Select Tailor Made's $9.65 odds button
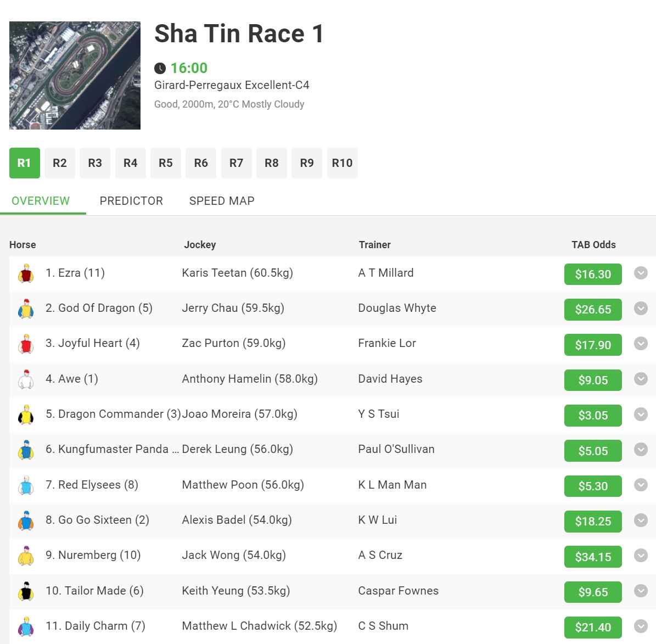 tap(593, 592)
